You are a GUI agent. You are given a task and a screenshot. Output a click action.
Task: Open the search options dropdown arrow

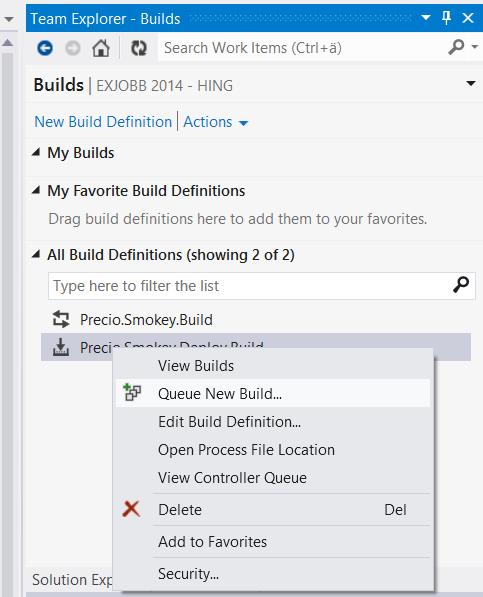pyautogui.click(x=475, y=47)
